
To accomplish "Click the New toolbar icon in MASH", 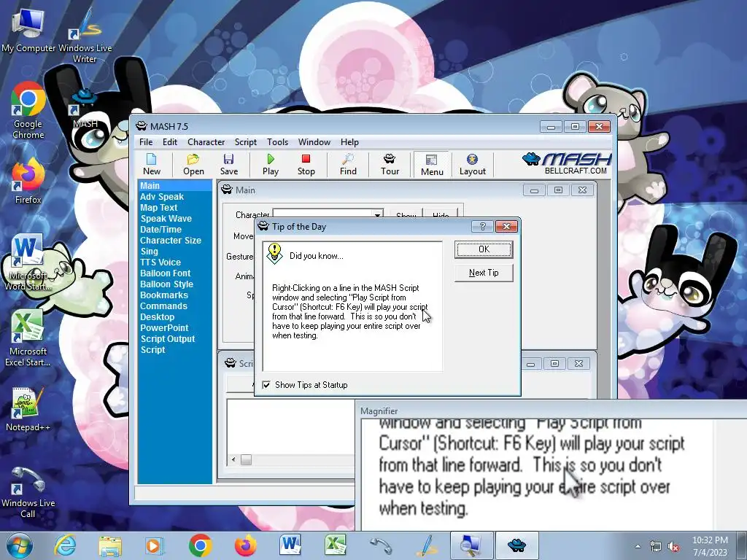I will coord(152,164).
